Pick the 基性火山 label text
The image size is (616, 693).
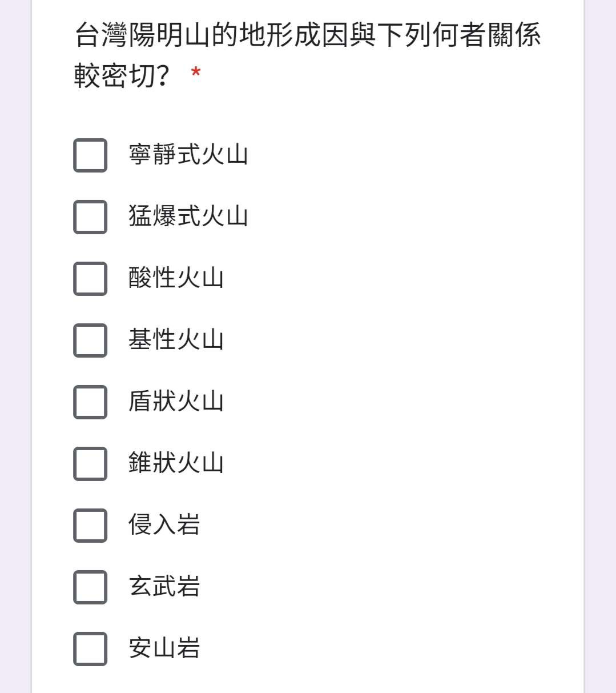(176, 340)
